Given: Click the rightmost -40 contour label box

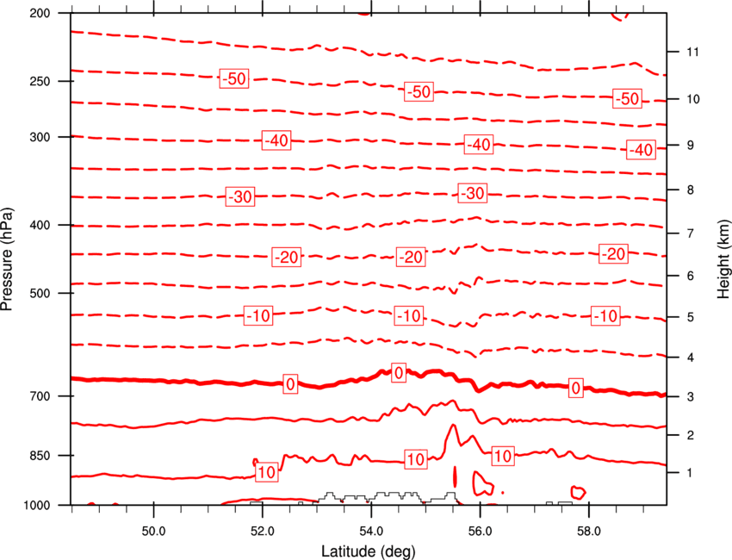Looking at the screenshot, I should pyautogui.click(x=641, y=149).
